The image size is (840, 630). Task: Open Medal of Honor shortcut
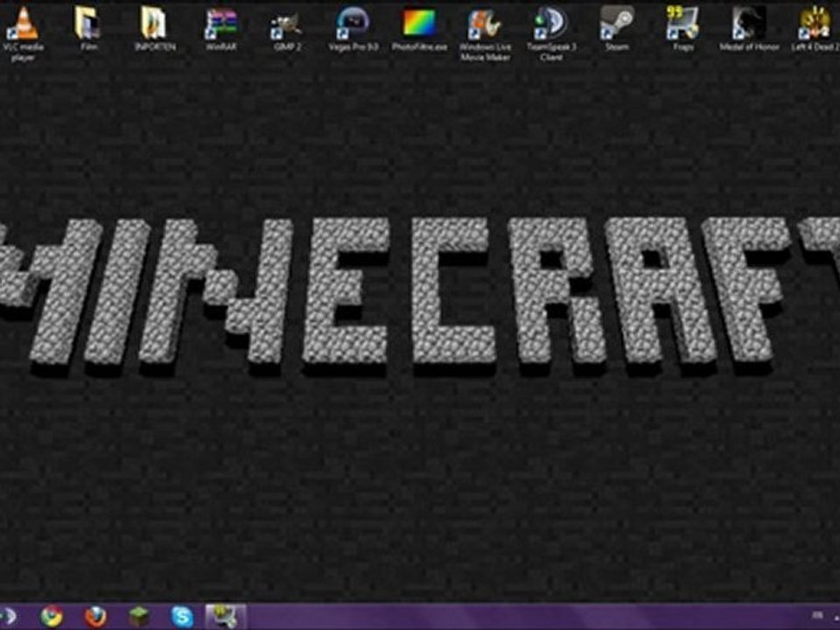[749, 28]
